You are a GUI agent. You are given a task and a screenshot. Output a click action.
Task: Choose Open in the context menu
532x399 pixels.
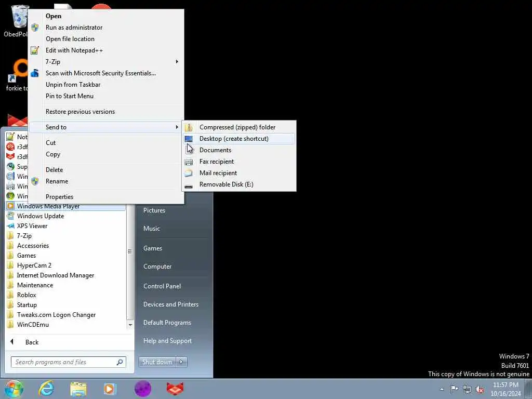pos(106,16)
